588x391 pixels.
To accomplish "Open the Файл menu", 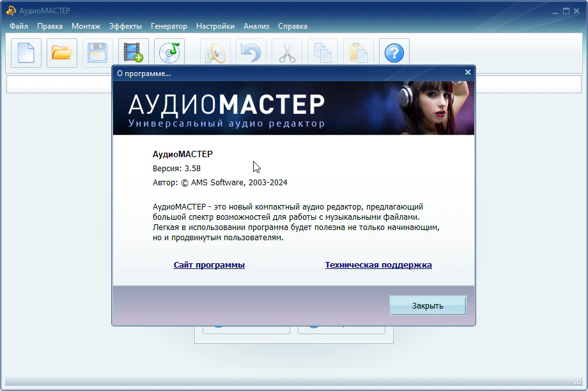I will (19, 26).
